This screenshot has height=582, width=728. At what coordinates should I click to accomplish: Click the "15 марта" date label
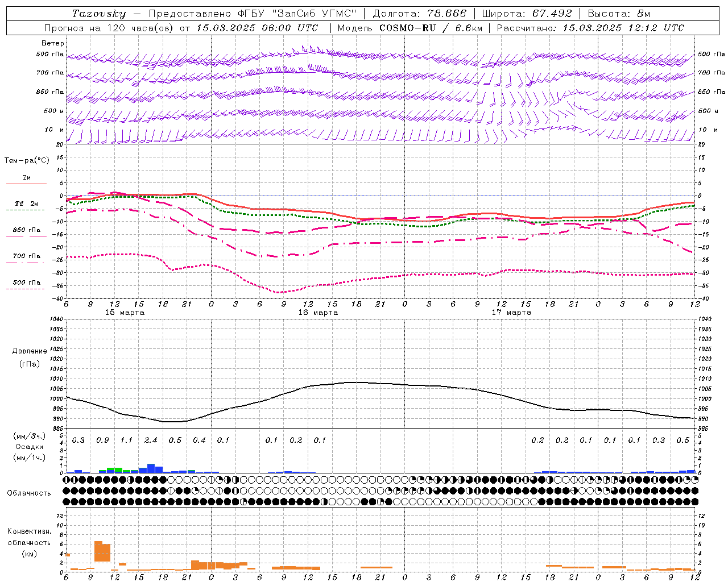pyautogui.click(x=125, y=313)
